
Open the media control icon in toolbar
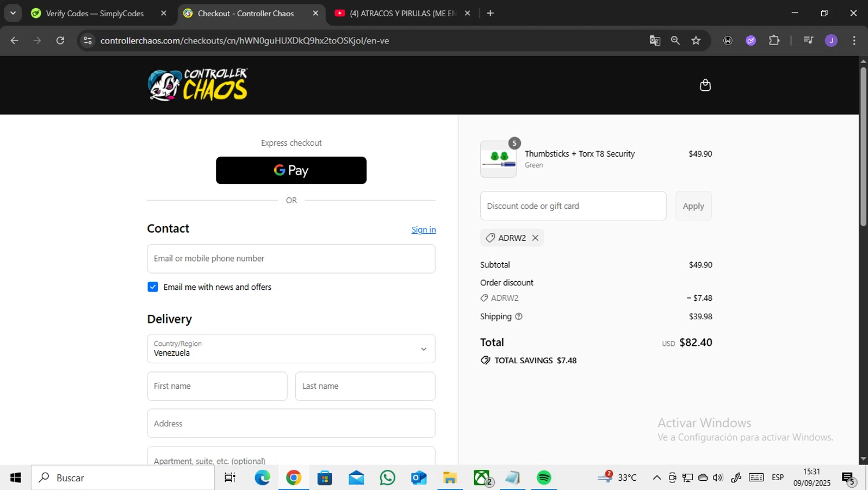[x=808, y=40]
